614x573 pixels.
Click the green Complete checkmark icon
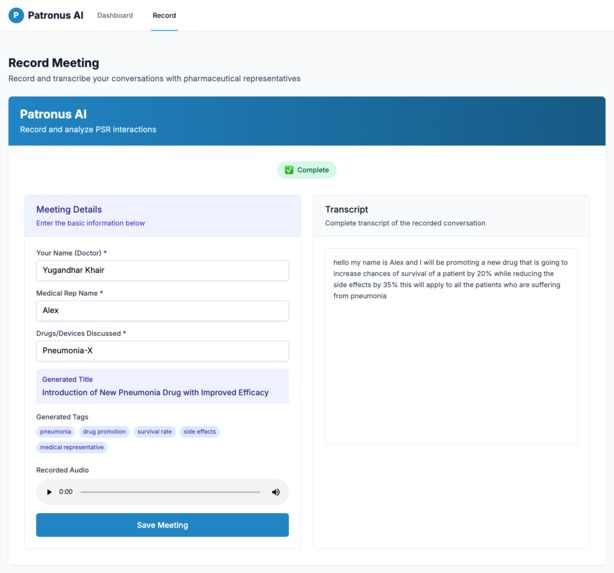click(289, 170)
